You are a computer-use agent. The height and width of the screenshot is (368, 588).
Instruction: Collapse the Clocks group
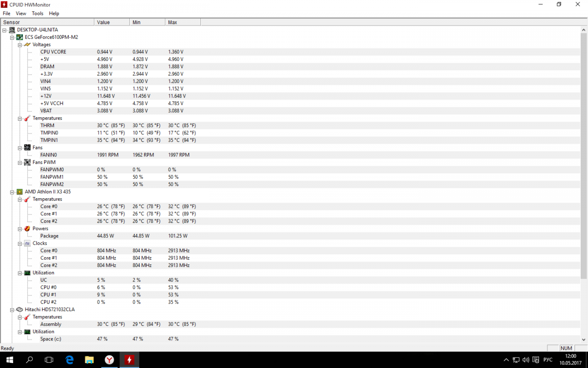tap(20, 243)
